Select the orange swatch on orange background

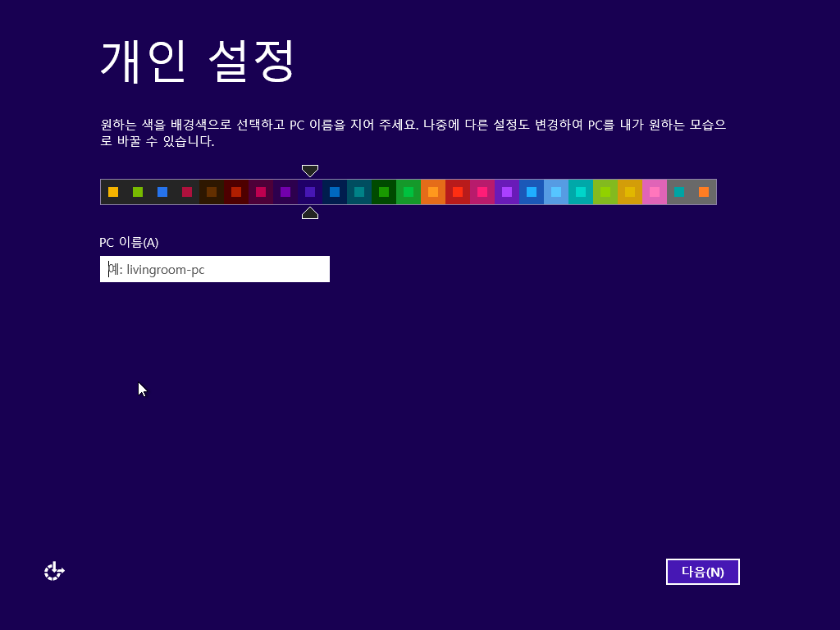click(433, 192)
